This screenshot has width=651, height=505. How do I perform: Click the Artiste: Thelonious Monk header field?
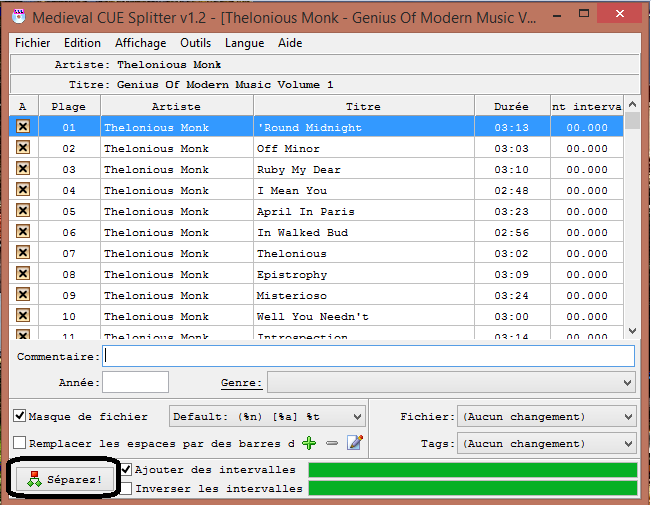point(324,64)
